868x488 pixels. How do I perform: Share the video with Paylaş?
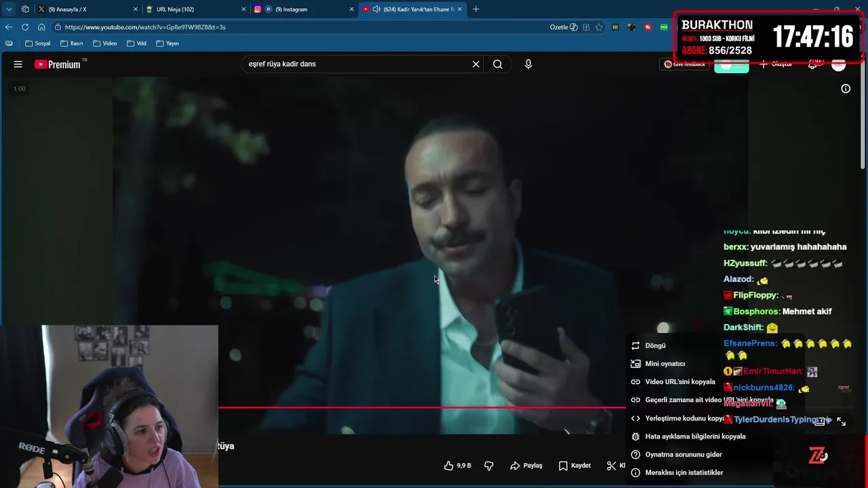[526, 466]
